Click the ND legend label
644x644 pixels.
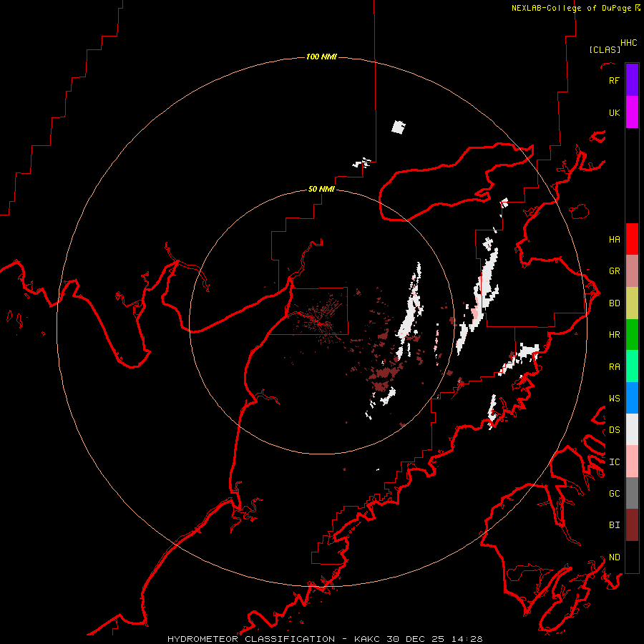pyautogui.click(x=614, y=557)
